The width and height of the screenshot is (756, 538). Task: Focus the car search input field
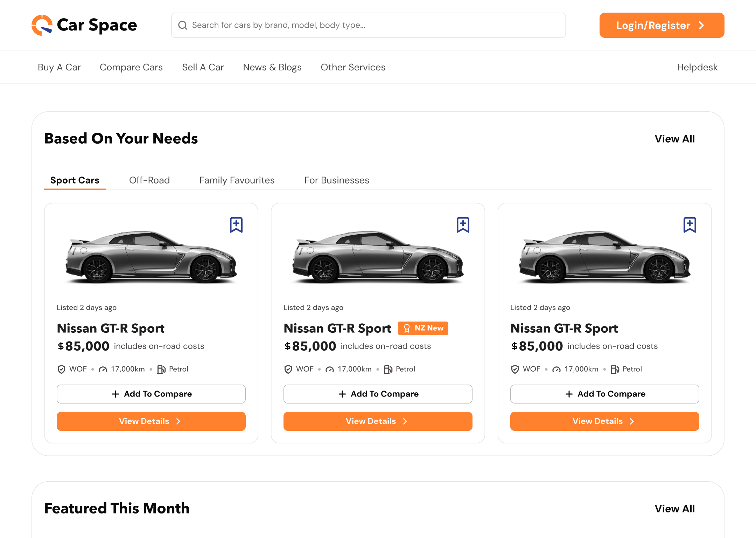(x=369, y=25)
